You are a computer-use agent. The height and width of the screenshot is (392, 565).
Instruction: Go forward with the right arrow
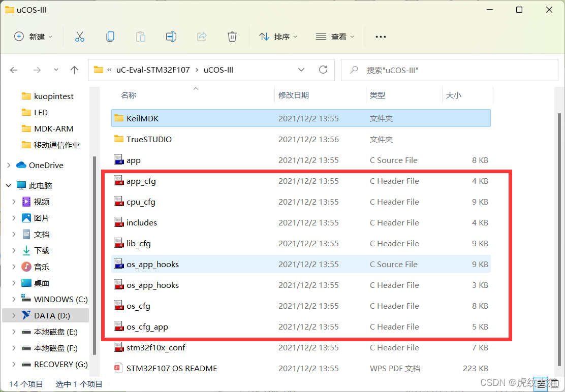[x=37, y=70]
